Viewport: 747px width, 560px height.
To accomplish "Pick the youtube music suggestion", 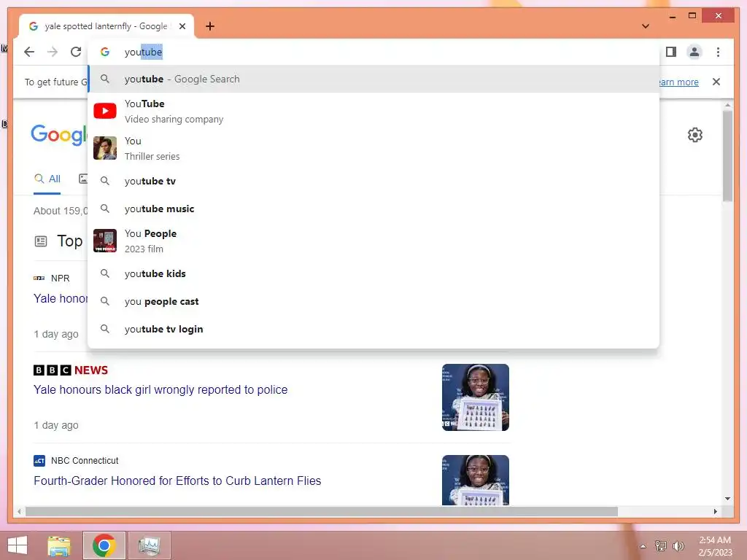I will (x=374, y=209).
